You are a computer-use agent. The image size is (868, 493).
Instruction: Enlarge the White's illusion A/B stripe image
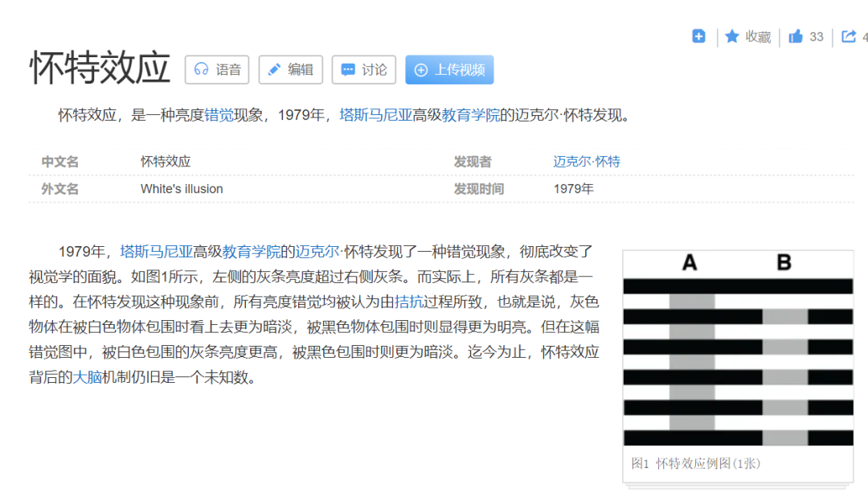point(738,348)
